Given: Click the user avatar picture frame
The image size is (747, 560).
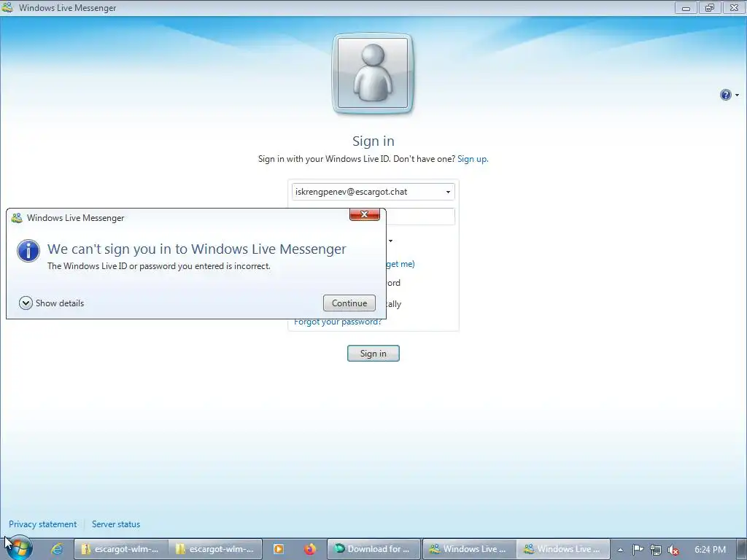Looking at the screenshot, I should coord(373,74).
